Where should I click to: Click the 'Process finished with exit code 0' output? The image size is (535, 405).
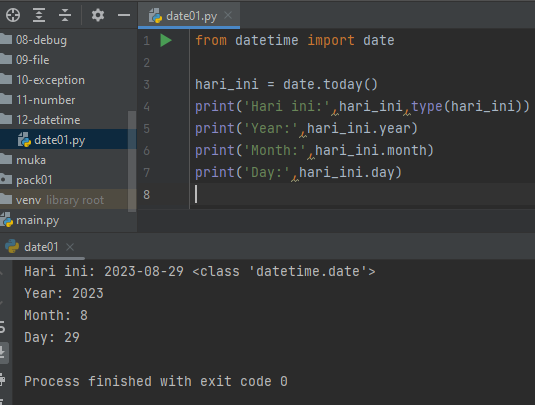pos(156,381)
